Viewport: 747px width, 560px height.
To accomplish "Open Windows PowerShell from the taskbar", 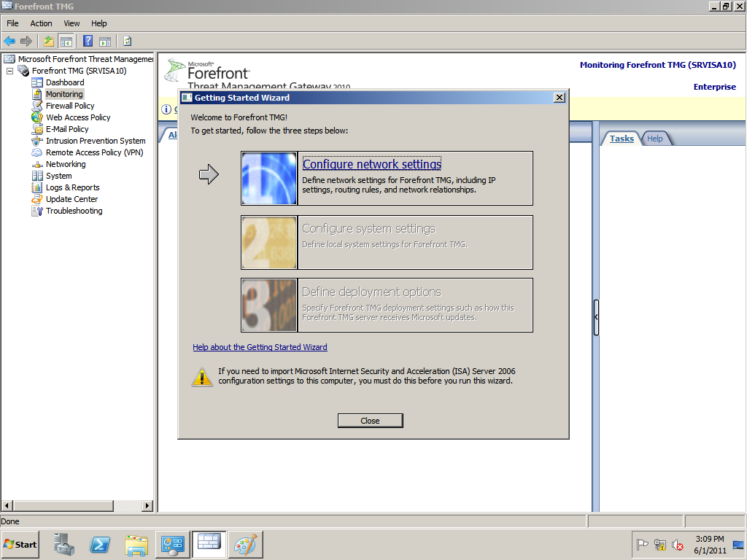I will [100, 544].
